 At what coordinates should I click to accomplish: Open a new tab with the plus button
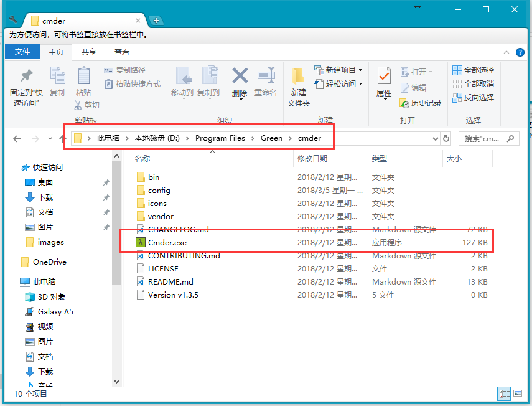156,21
